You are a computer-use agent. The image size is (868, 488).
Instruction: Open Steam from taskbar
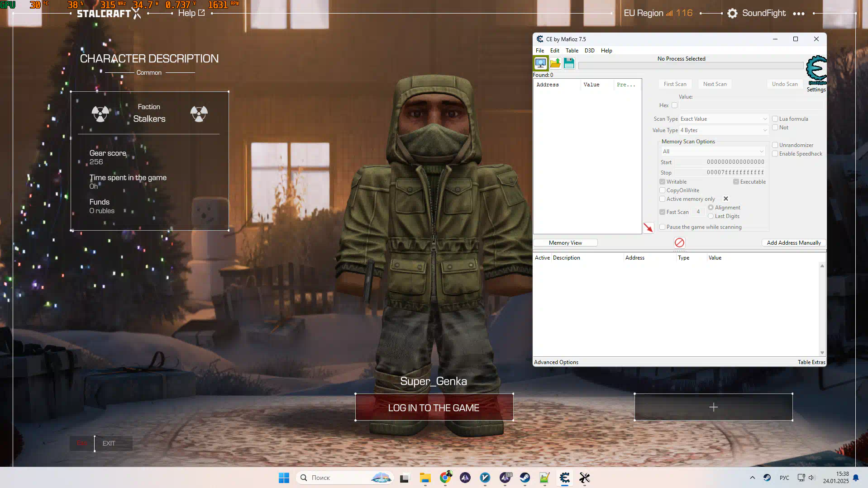pyautogui.click(x=525, y=478)
